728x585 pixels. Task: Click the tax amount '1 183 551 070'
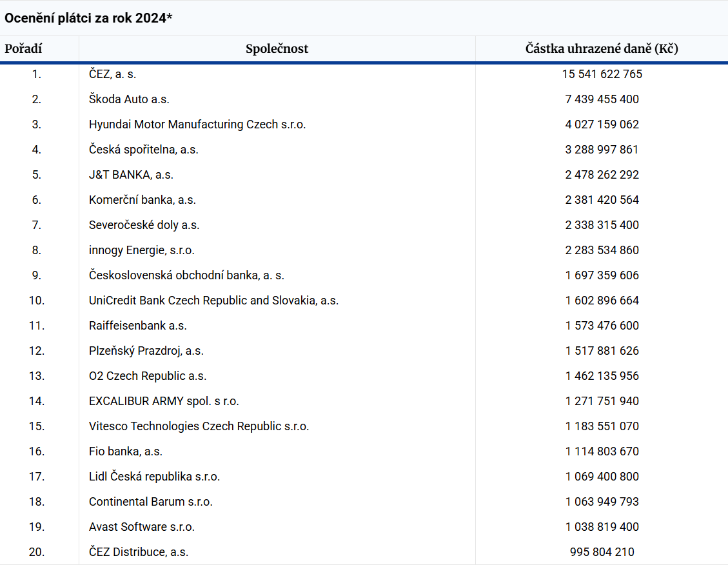[x=602, y=426]
